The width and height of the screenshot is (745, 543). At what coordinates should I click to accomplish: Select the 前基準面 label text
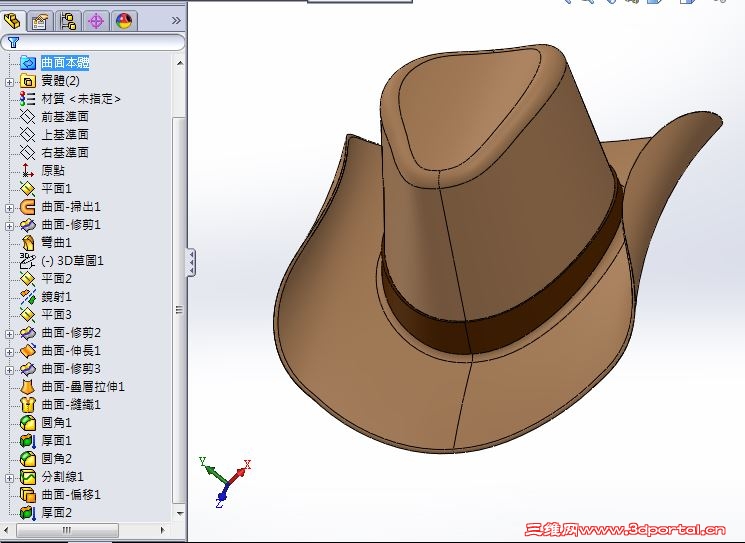point(65,117)
